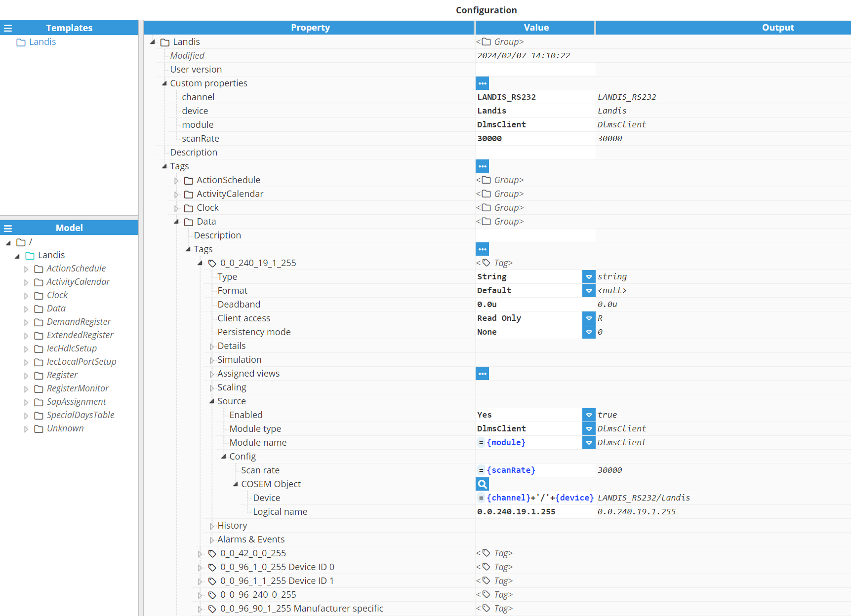The width and height of the screenshot is (851, 616).
Task: Click the Output column header
Action: coord(724,28)
